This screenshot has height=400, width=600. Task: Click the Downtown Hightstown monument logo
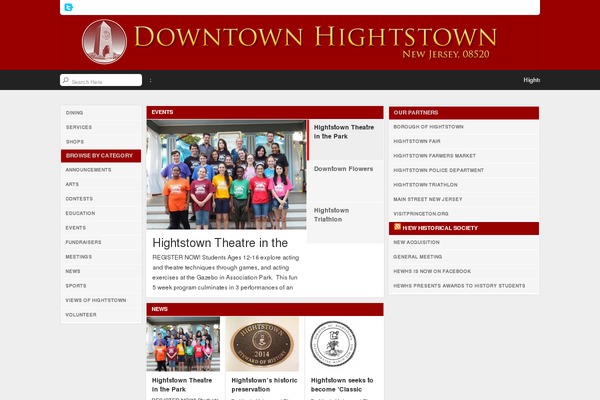click(104, 41)
